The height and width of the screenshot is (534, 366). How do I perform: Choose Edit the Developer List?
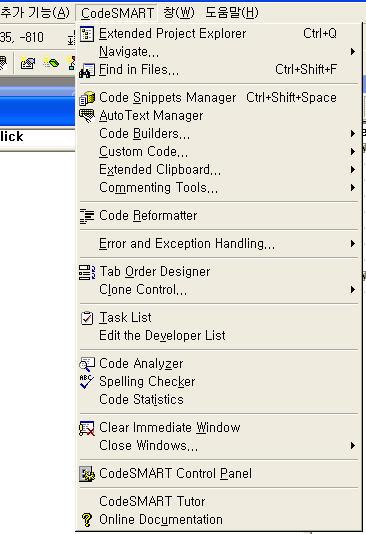[219, 335]
